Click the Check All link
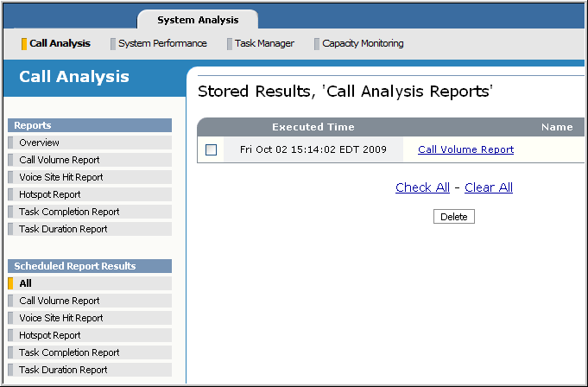 pos(422,187)
